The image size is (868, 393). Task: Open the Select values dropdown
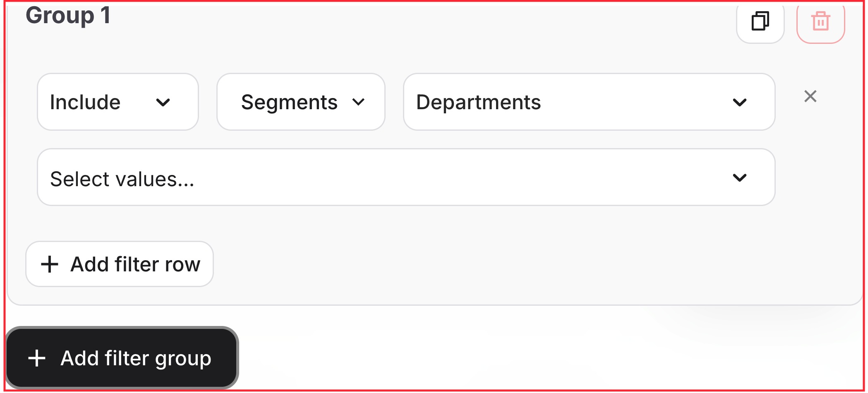(405, 177)
